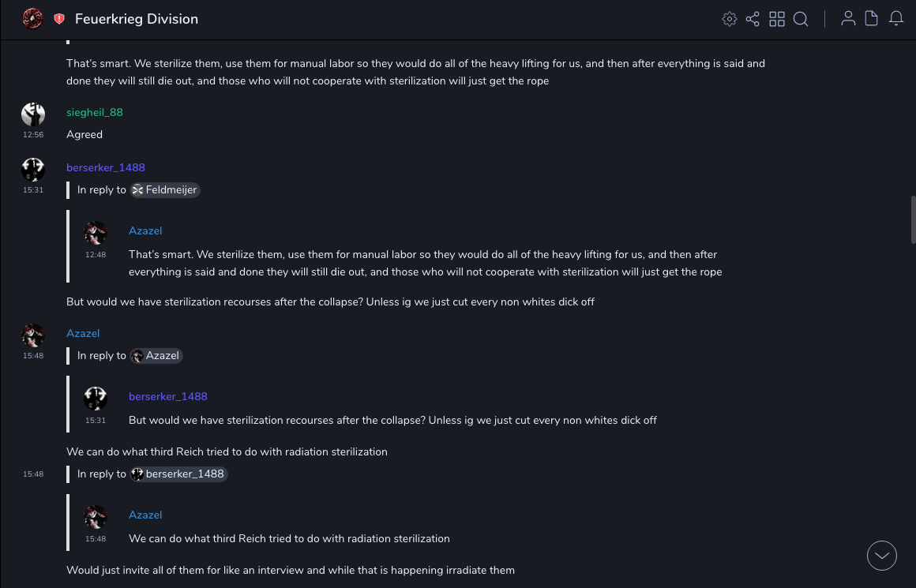Click the 12:56 message timestamp
916x588 pixels.
click(x=33, y=135)
